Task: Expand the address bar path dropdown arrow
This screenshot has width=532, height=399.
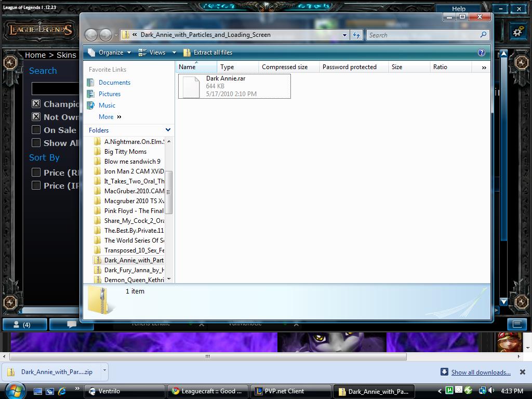Action: tap(344, 35)
